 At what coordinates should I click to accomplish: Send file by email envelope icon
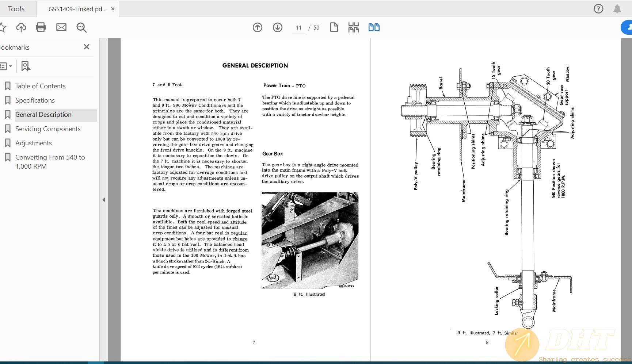tap(61, 27)
